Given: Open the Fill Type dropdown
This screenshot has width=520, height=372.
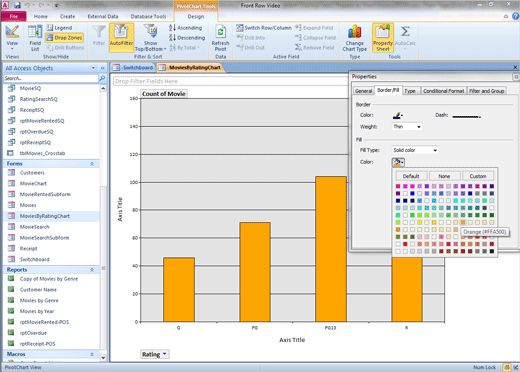Looking at the screenshot, I should pos(415,150).
